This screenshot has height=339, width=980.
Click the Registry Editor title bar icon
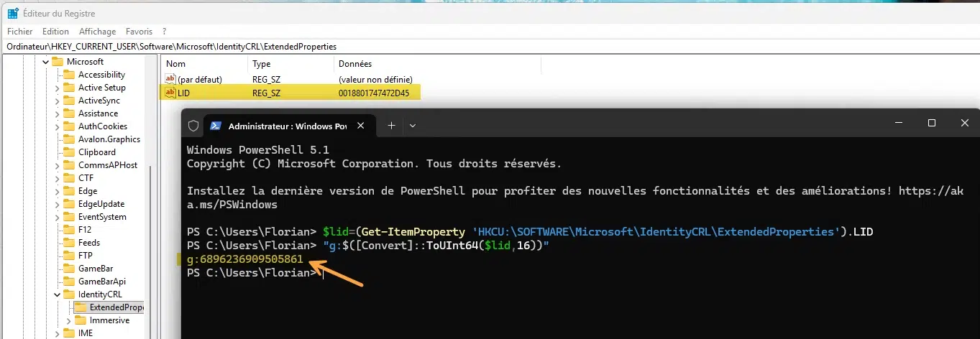pyautogui.click(x=13, y=13)
